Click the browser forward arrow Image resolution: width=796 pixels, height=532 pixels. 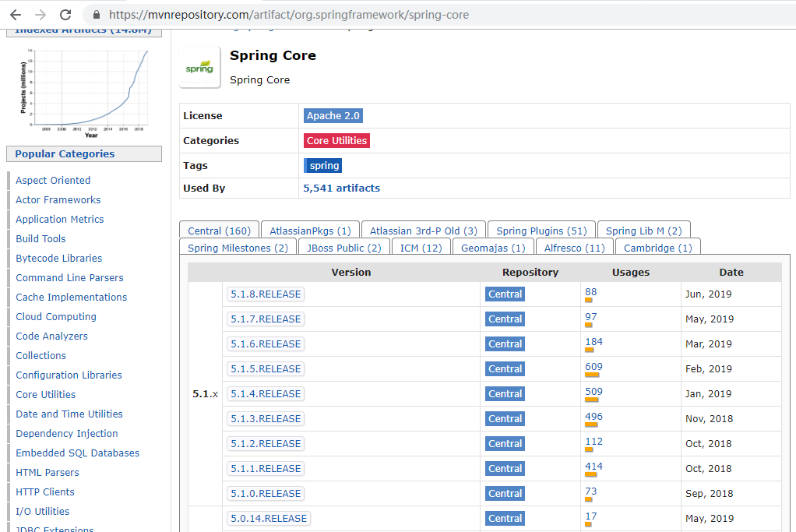tap(41, 15)
